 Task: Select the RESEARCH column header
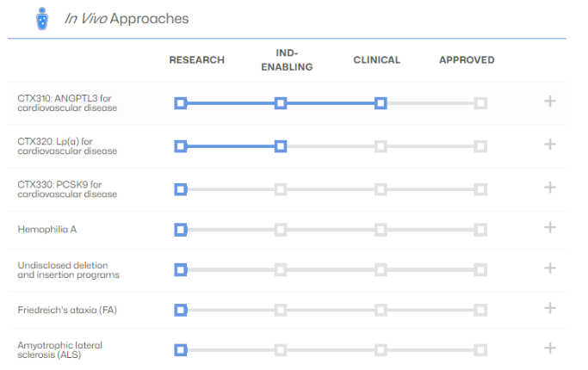196,60
